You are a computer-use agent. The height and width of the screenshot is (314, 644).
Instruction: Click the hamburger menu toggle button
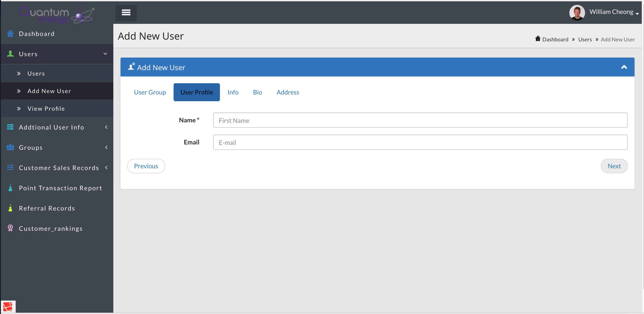click(126, 13)
